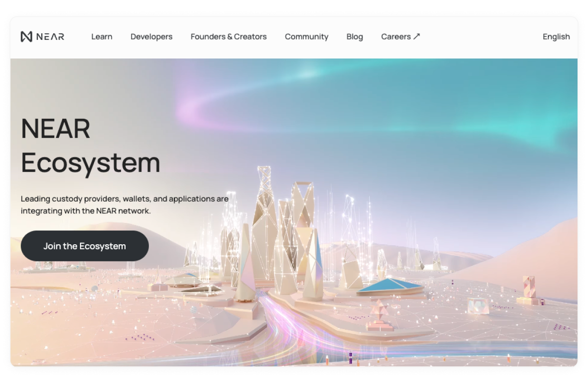Click the small stacked pink pyramid structure

[x=379, y=314]
